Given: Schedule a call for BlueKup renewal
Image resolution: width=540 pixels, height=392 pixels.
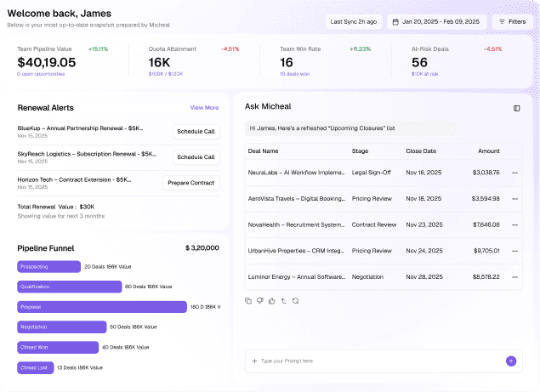Looking at the screenshot, I should [x=196, y=132].
